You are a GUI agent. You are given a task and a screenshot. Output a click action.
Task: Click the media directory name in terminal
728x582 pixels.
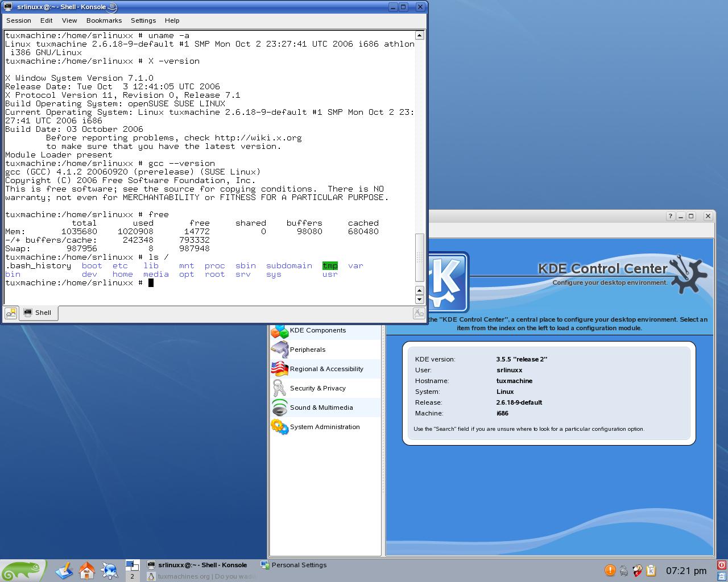[x=156, y=274]
